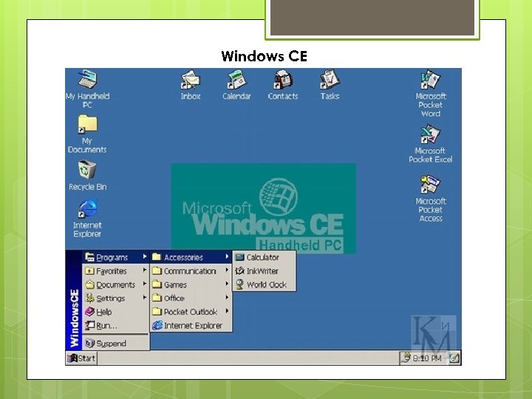Select Favorites in the Start menu
The width and height of the screenshot is (532, 399).
coord(116,270)
